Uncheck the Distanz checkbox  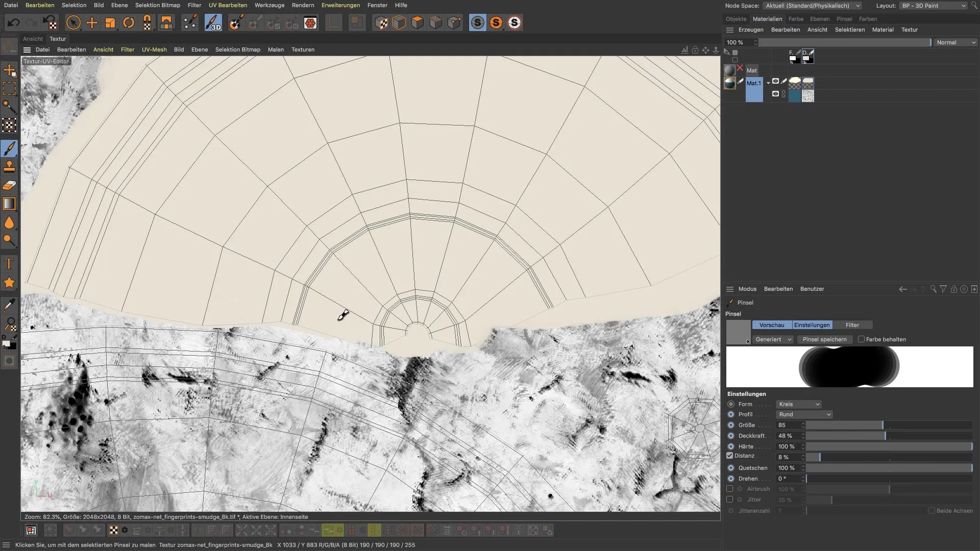click(730, 456)
